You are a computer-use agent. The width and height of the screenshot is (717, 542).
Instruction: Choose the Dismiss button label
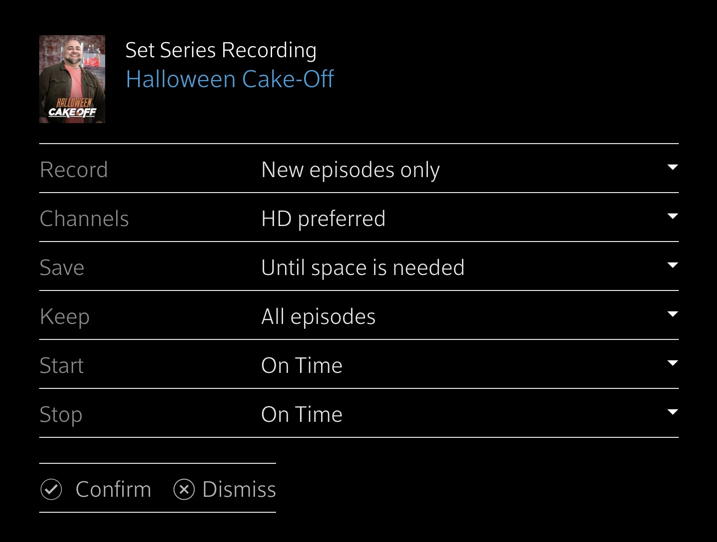(239, 489)
